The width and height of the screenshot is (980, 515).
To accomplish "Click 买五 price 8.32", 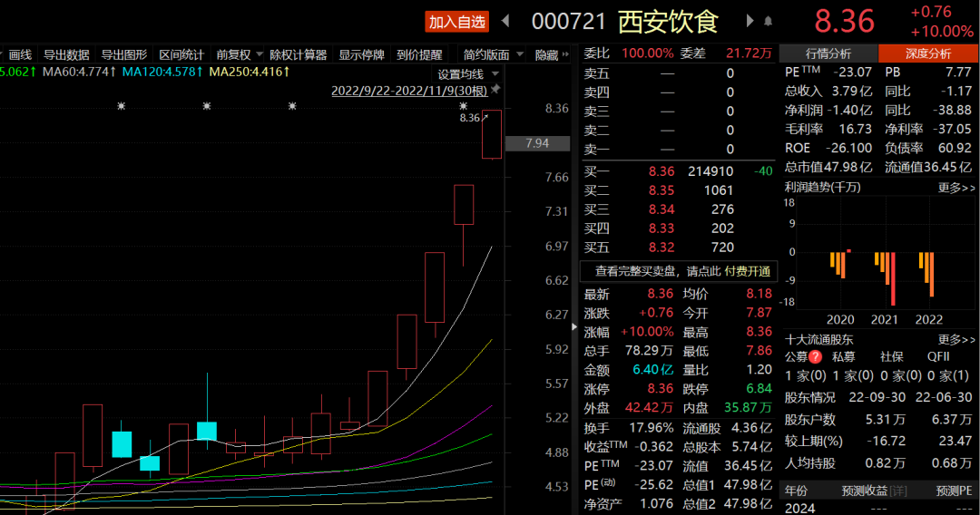I will (661, 248).
